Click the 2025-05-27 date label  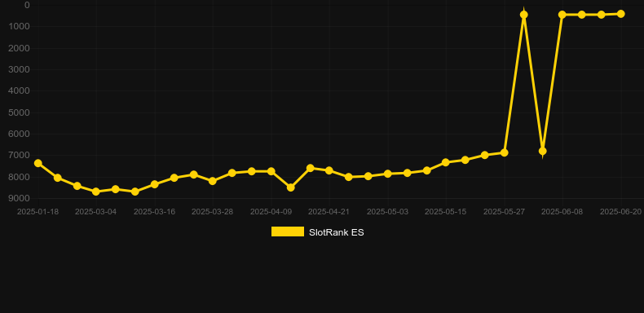pyautogui.click(x=505, y=212)
